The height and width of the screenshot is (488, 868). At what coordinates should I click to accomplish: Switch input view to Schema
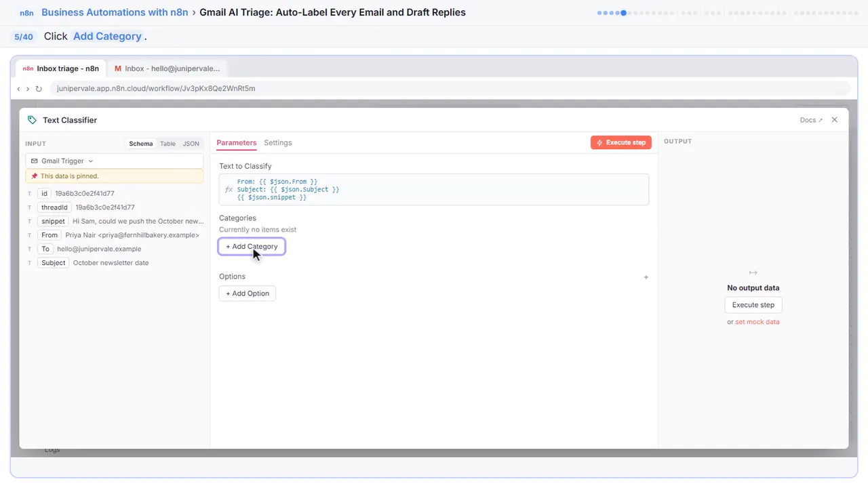(x=141, y=144)
